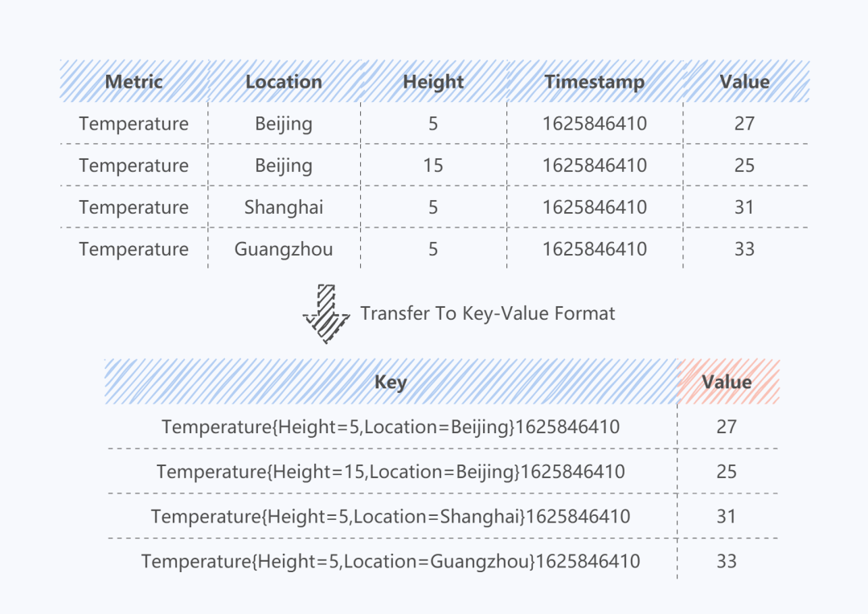This screenshot has width=868, height=614.
Task: Click the Height column header
Action: coord(433,82)
